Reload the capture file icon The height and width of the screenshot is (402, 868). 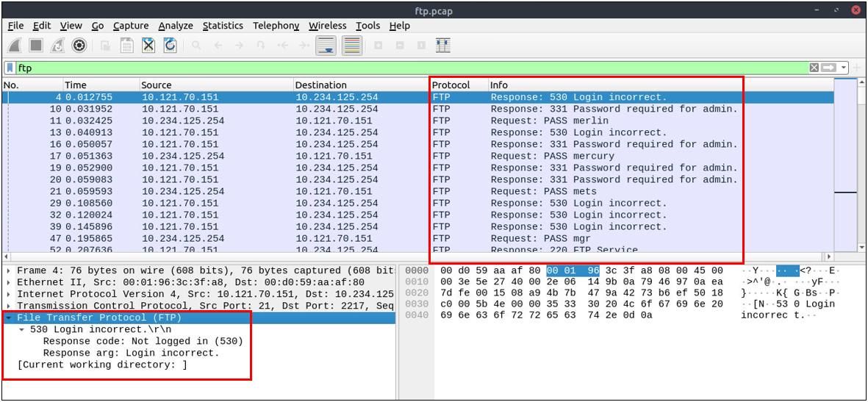[170, 46]
